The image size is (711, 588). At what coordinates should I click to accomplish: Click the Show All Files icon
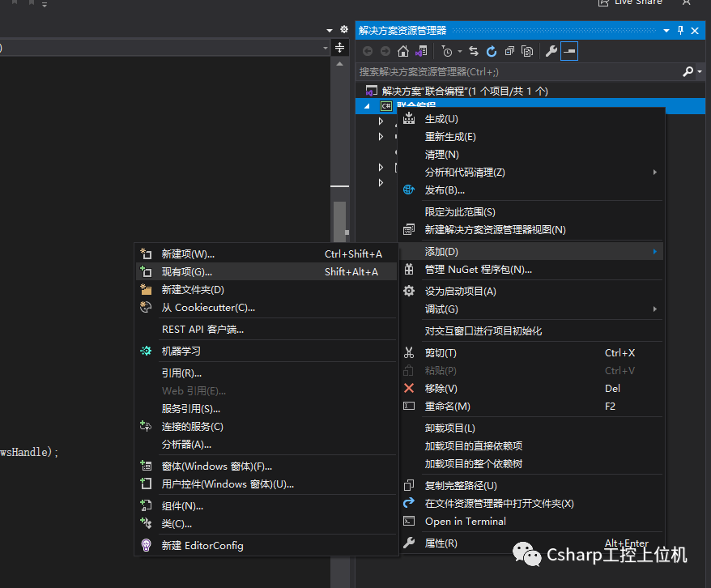527,51
